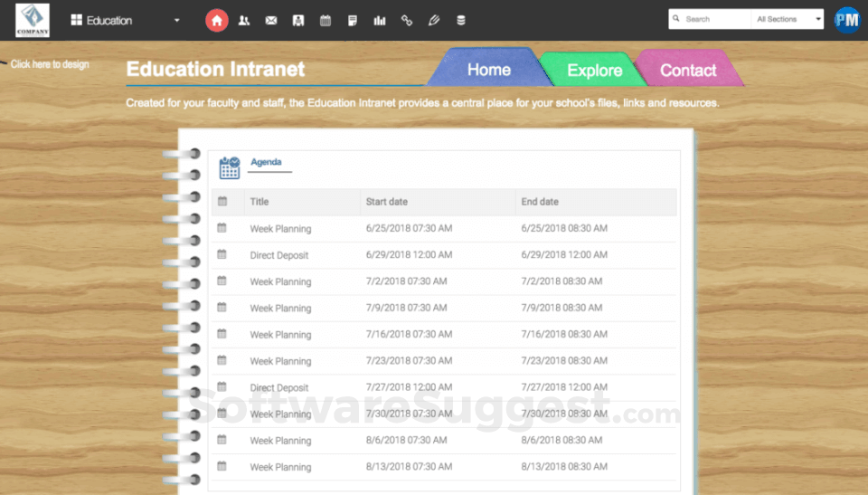
Task: Click event icon for 6/29/2018 Direct Deposit
Action: tap(222, 254)
